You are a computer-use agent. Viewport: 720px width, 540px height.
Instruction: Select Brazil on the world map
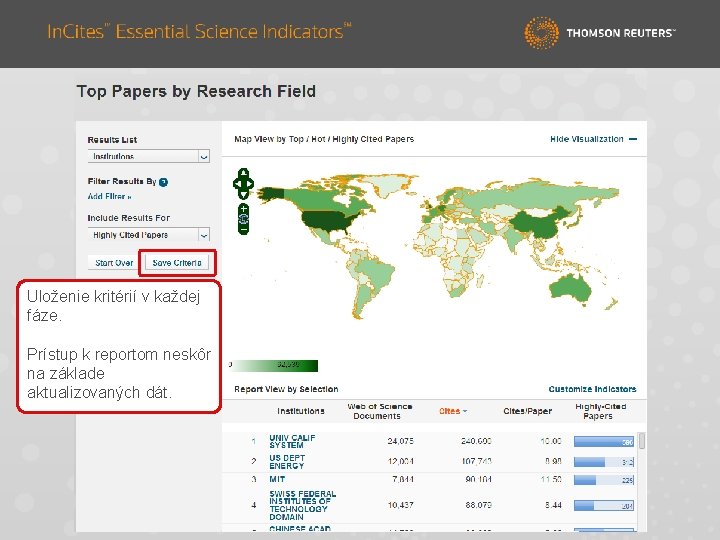[377, 273]
